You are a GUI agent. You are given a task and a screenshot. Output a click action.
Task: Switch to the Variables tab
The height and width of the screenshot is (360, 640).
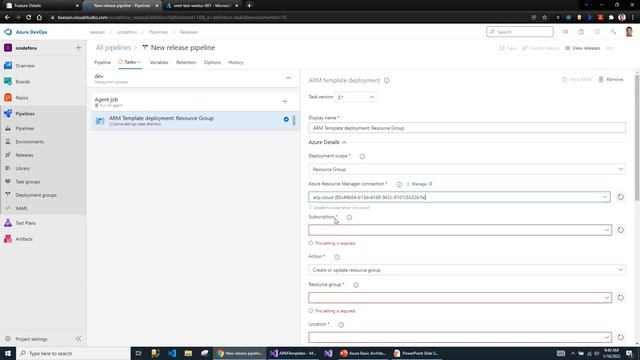(159, 62)
